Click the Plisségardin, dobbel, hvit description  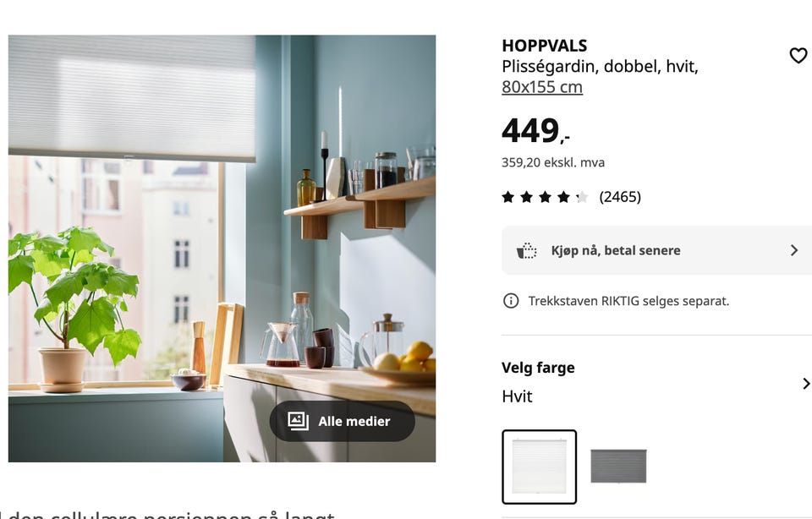601,66
